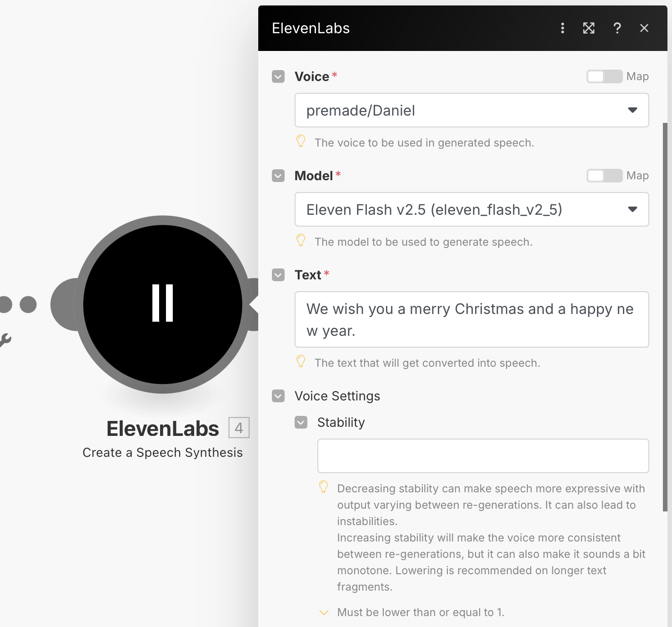Screen dimensions: 672x627
Task: Click the hint bulb icon under Voice
Action: click(x=301, y=141)
